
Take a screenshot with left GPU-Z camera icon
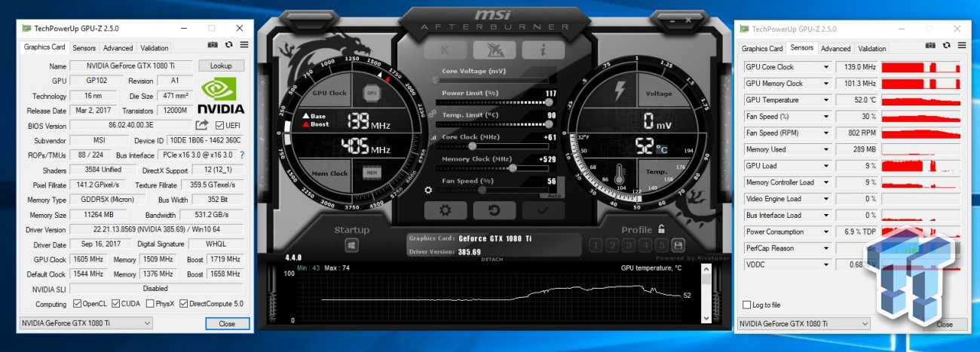[213, 45]
